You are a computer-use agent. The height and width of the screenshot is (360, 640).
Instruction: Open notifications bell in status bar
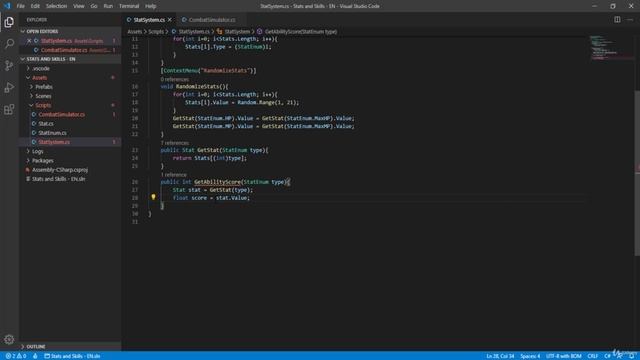coord(631,356)
